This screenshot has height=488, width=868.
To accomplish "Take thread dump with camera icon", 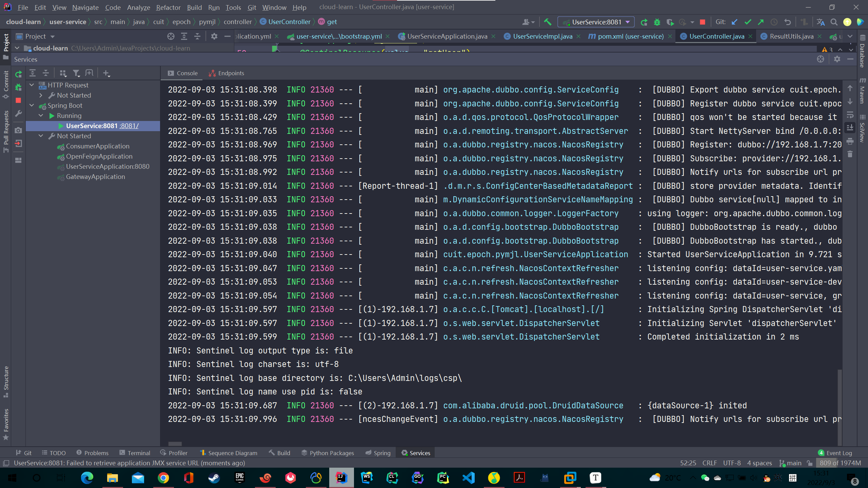I will coord(18,130).
